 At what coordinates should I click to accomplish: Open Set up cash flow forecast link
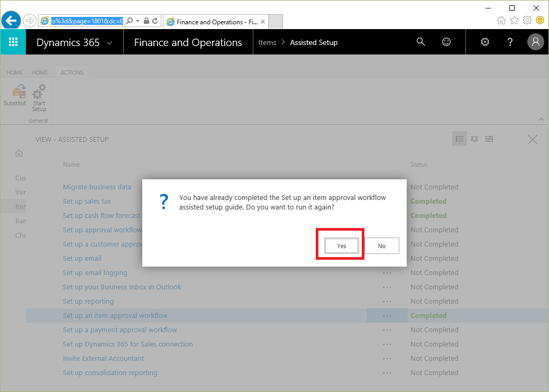tap(102, 216)
